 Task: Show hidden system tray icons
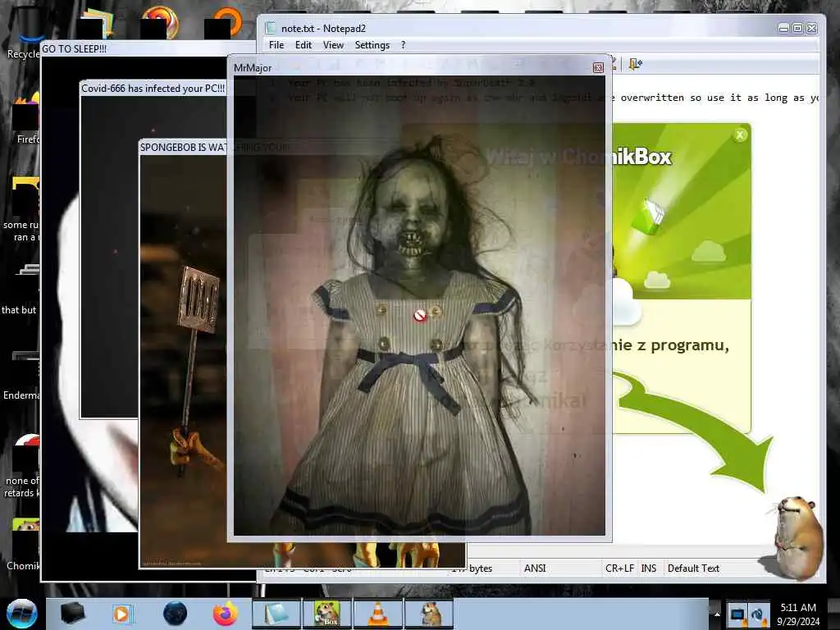pos(717,614)
